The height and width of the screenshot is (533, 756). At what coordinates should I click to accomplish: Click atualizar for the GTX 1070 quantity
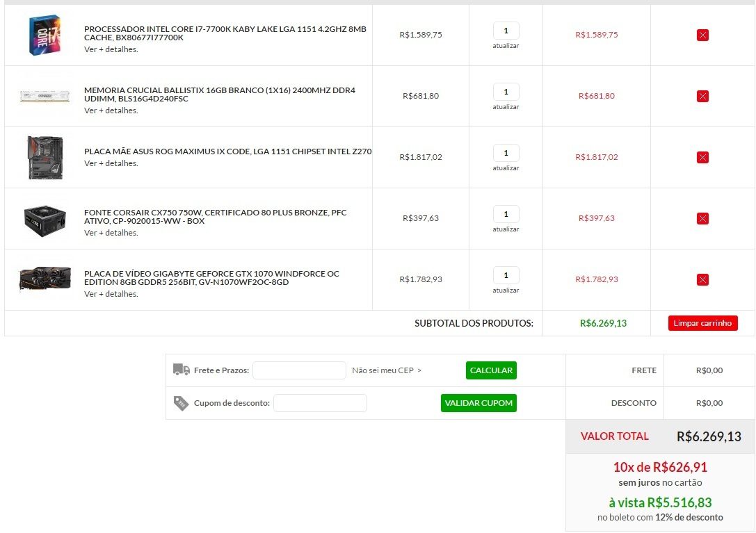[x=506, y=290]
